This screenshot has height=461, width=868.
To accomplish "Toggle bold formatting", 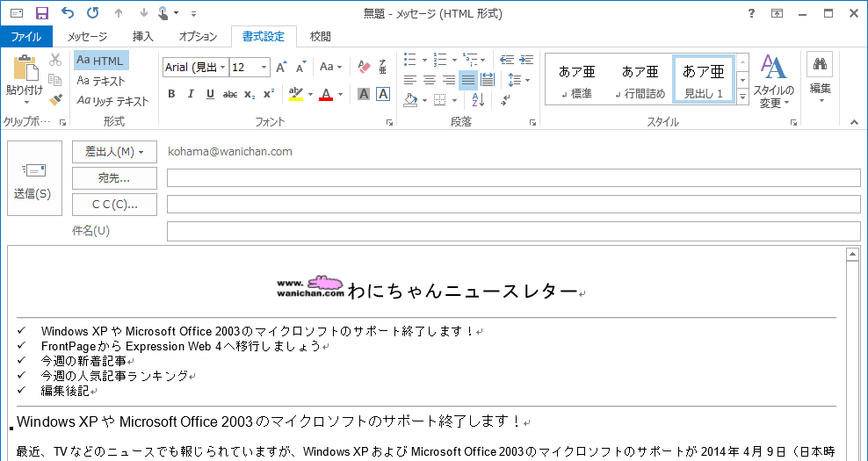I will point(171,94).
